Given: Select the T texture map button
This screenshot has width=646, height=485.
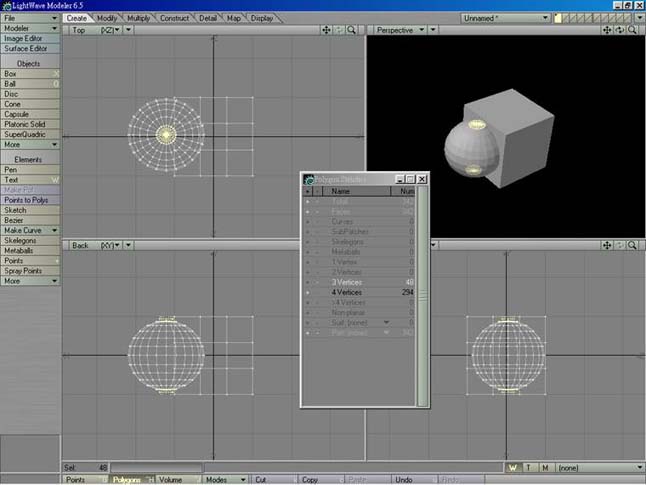Looking at the screenshot, I should pyautogui.click(x=529, y=468).
